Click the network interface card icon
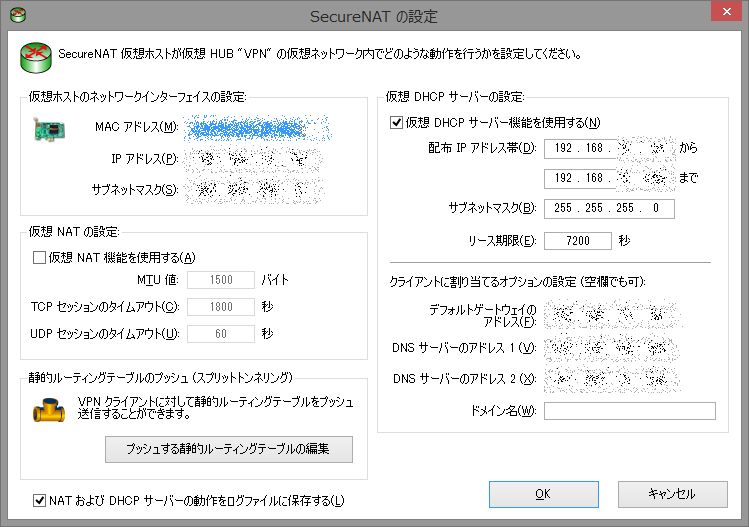This screenshot has height=527, width=749. coord(50,129)
